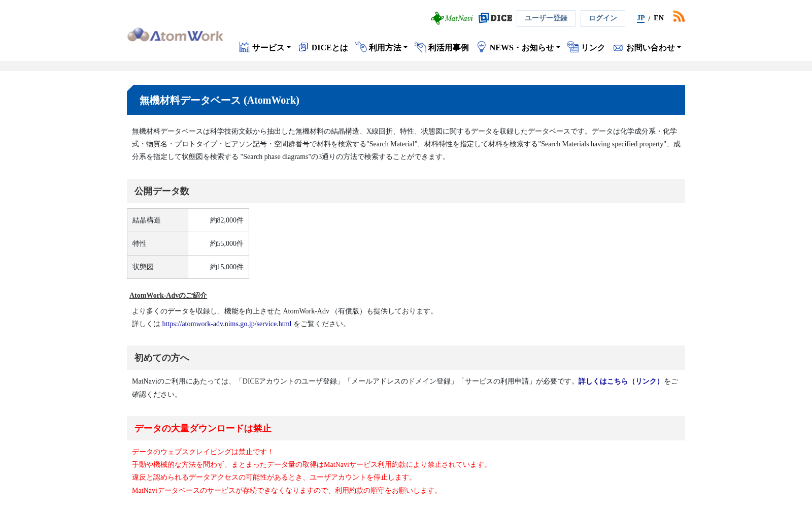Click the mouse icon beside 利用方法
This screenshot has height=508, width=812.
pyautogui.click(x=361, y=47)
